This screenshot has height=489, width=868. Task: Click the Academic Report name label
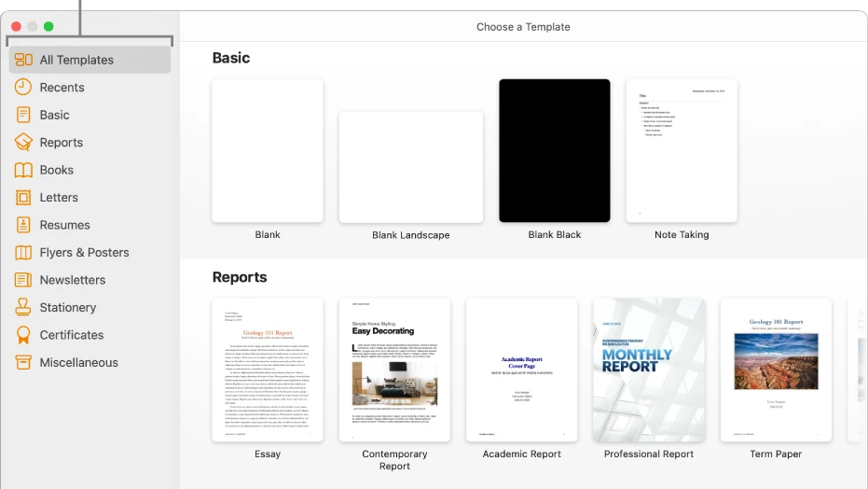[x=521, y=454]
